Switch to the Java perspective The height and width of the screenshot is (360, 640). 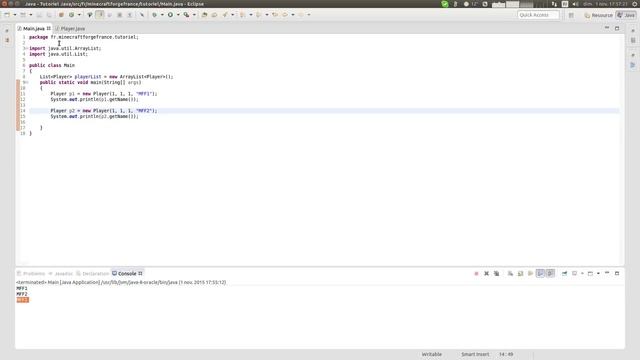(626, 15)
